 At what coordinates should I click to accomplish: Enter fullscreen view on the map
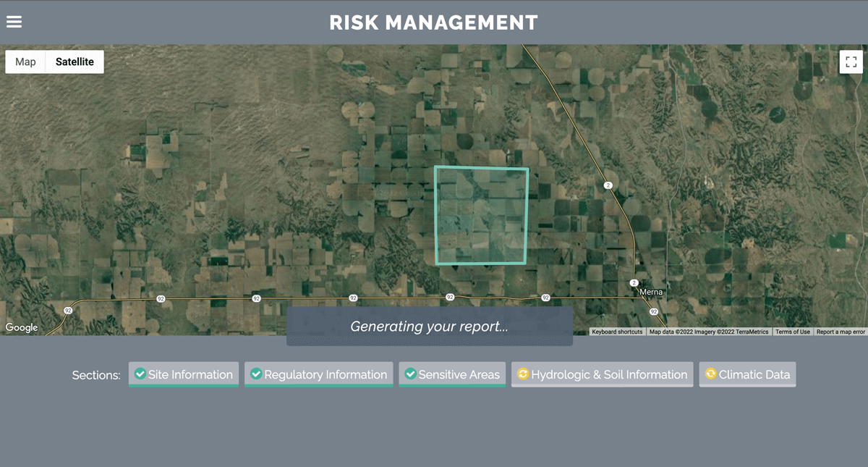pyautogui.click(x=851, y=62)
